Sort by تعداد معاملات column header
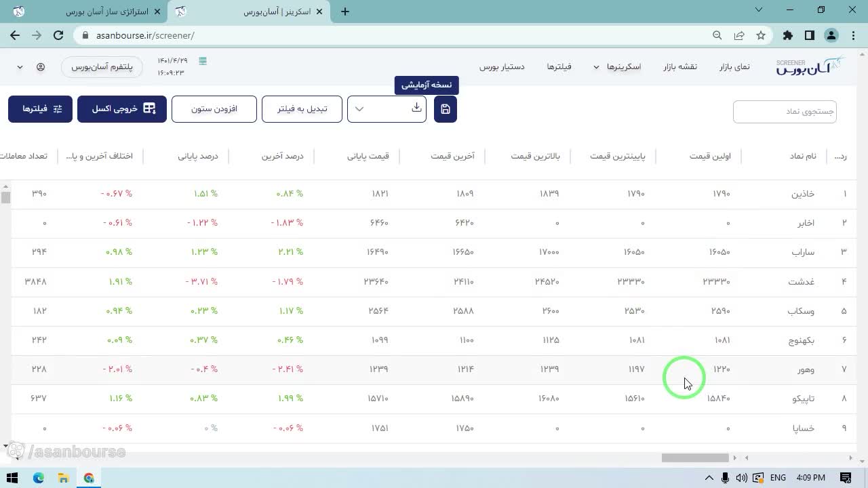Image resolution: width=868 pixels, height=488 pixels. (24, 156)
